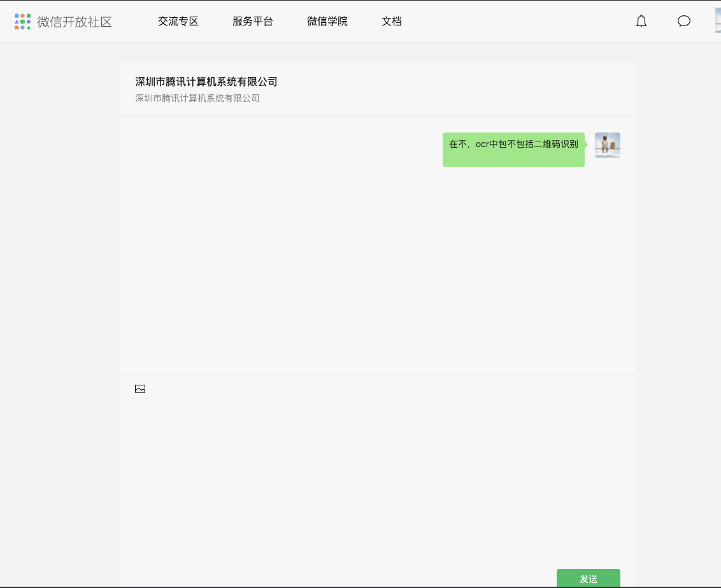
Task: Click sender avatar beside the message
Action: [x=607, y=145]
